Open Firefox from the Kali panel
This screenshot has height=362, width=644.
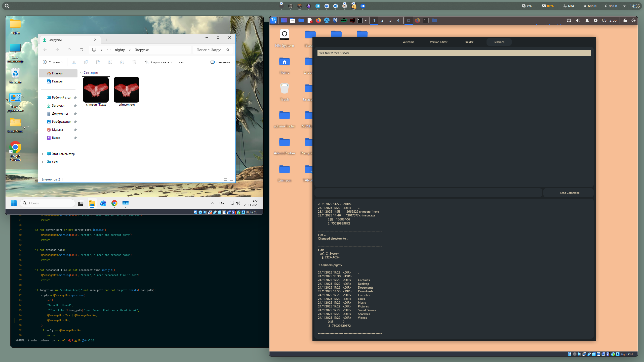tap(318, 20)
